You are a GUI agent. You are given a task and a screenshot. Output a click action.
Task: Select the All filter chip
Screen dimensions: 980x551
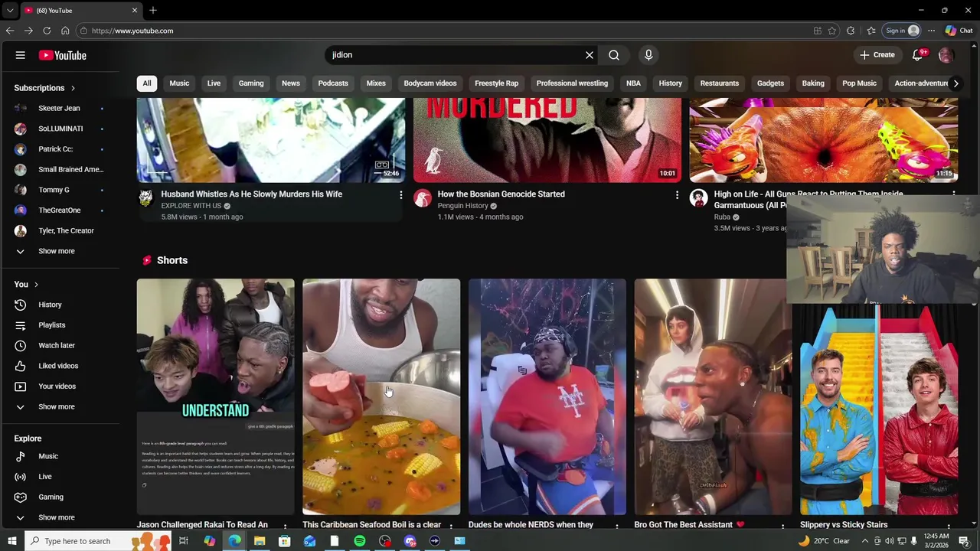[x=147, y=83]
